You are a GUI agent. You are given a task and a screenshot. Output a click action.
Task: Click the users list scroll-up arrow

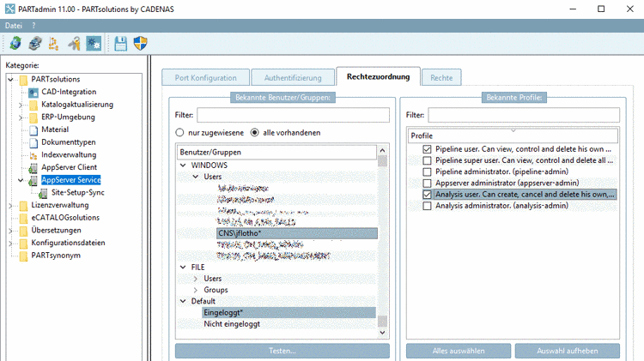[x=382, y=150]
